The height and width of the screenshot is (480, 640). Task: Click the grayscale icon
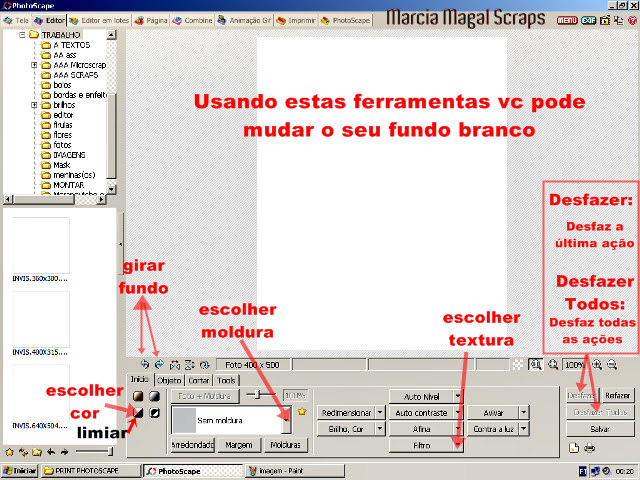[154, 396]
